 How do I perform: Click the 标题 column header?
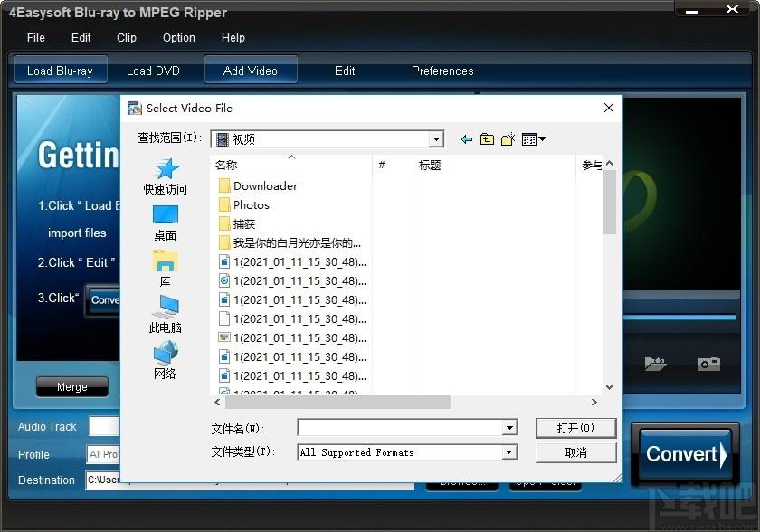pos(494,165)
